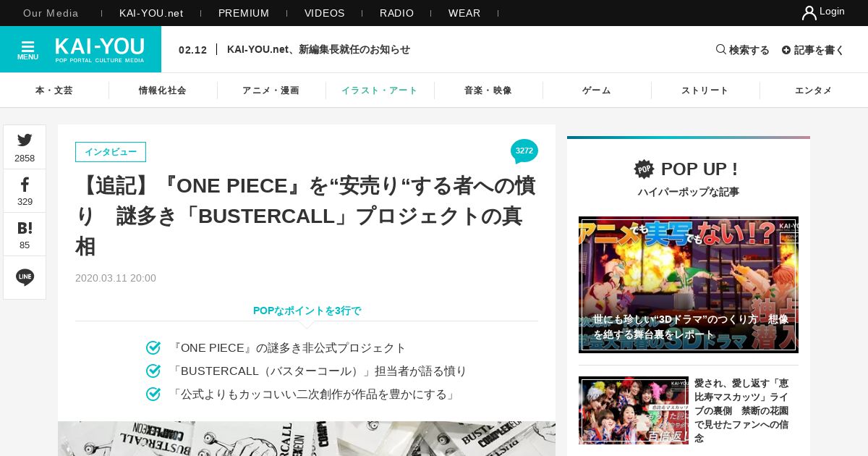The height and width of the screenshot is (456, 868).
Task: Click the Facebook share count 329
Action: tap(25, 202)
